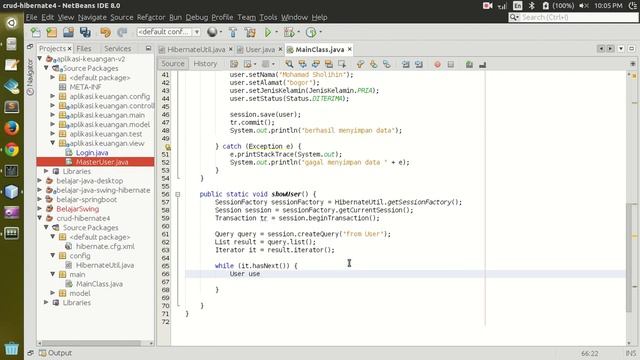Toggle Bookmark editor icon

(387, 64)
